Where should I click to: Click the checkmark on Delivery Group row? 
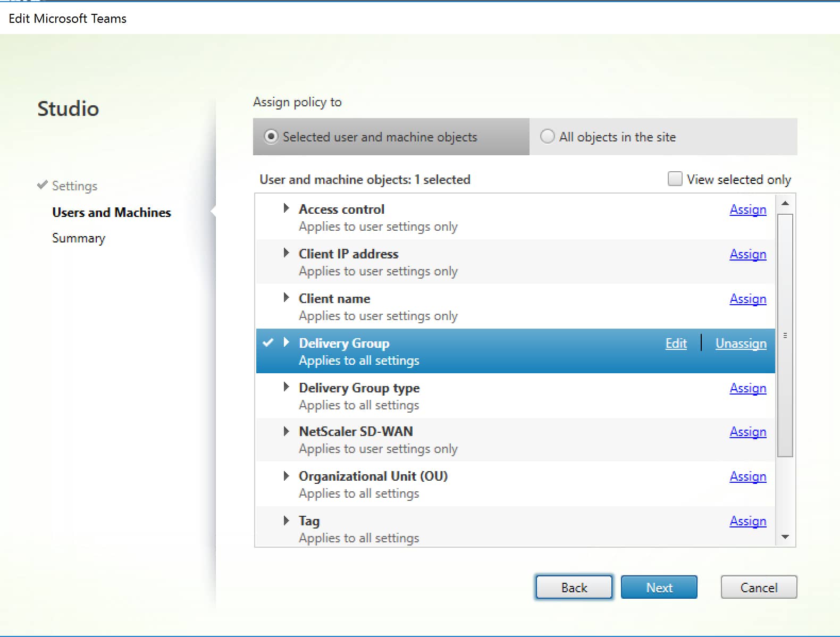268,342
